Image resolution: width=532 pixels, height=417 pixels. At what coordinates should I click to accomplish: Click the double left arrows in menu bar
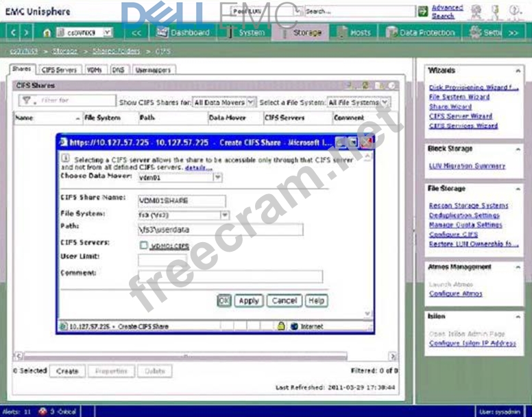pos(136,33)
